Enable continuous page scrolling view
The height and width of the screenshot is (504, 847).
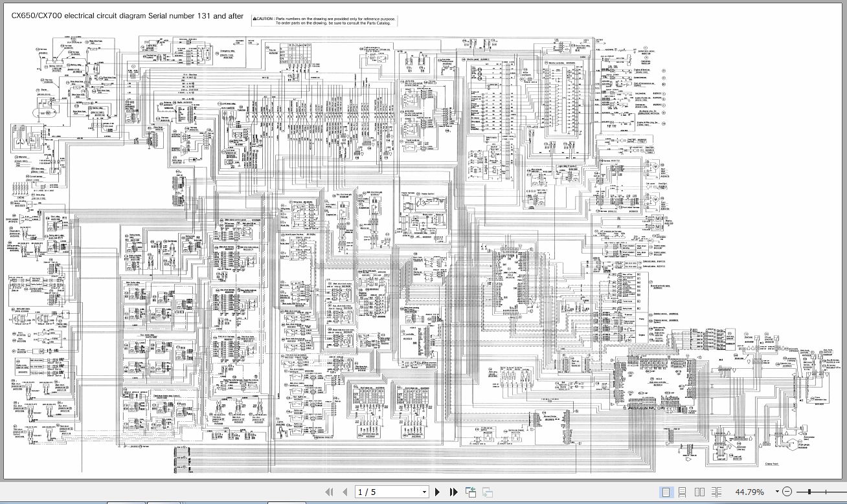click(x=683, y=492)
